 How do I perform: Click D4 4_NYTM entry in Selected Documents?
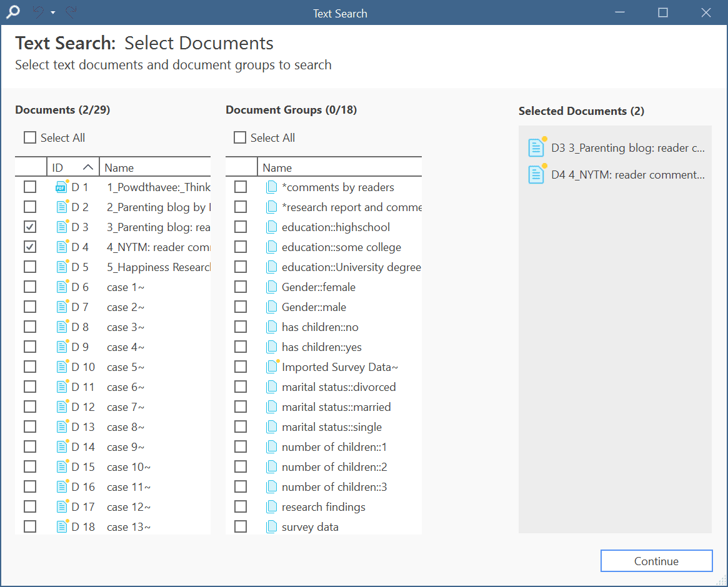[x=616, y=174]
